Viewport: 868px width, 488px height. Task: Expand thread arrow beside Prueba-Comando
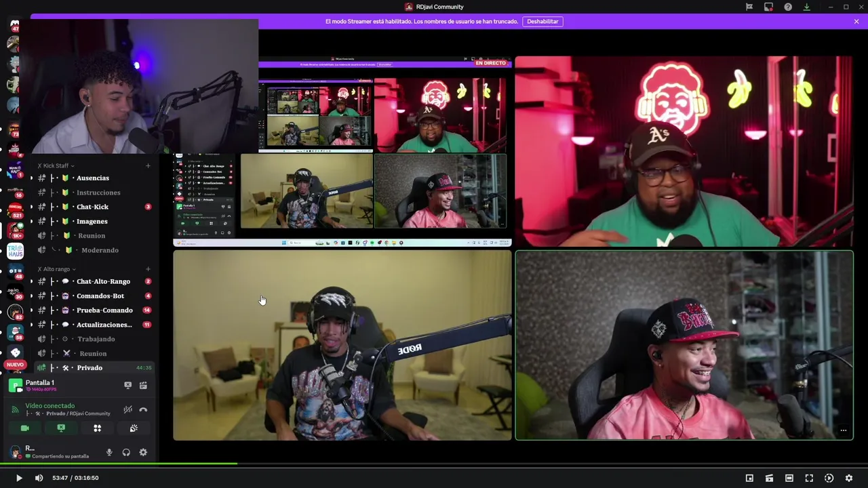[x=31, y=310]
